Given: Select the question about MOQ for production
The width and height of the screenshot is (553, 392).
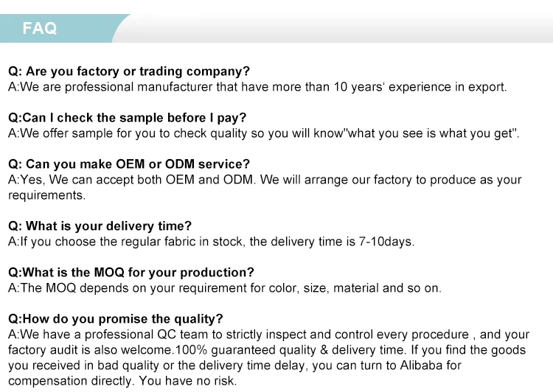Looking at the screenshot, I should click(131, 272).
